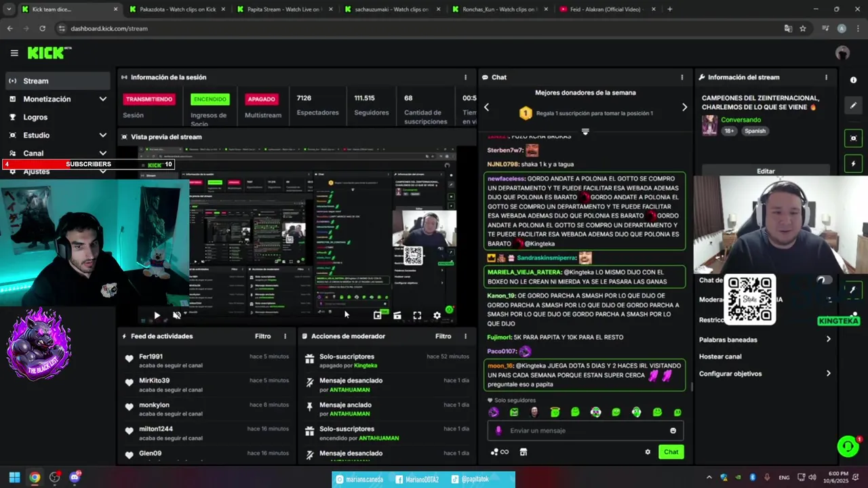868x488 pixels.
Task: Show next top donor slide
Action: [684, 107]
